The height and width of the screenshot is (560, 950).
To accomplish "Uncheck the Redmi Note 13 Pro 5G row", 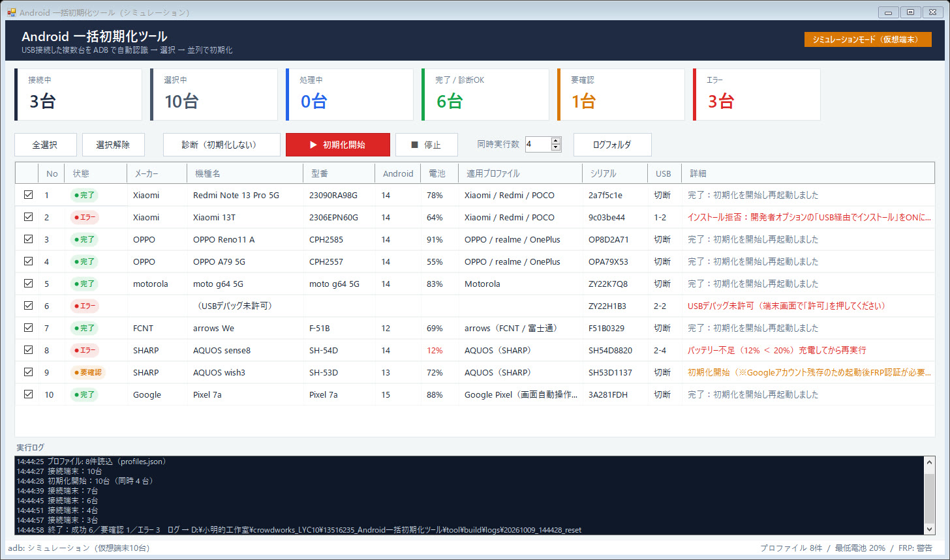I will pyautogui.click(x=28, y=195).
